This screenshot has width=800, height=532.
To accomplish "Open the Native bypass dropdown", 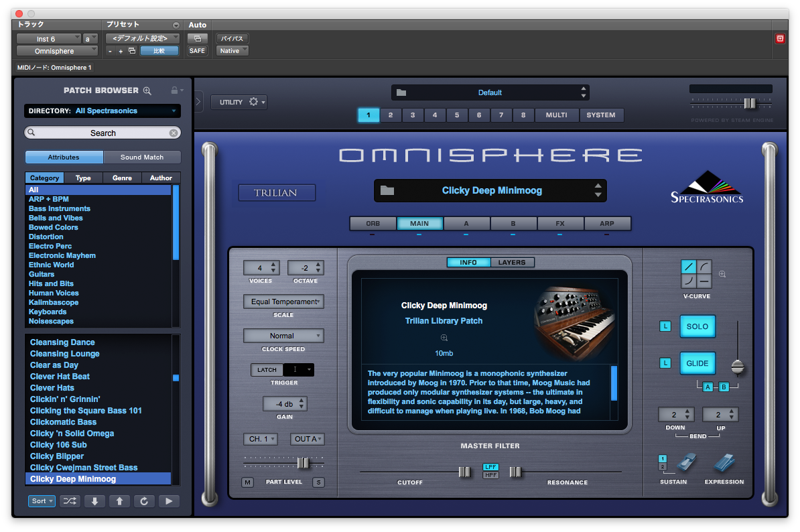I will pyautogui.click(x=232, y=50).
